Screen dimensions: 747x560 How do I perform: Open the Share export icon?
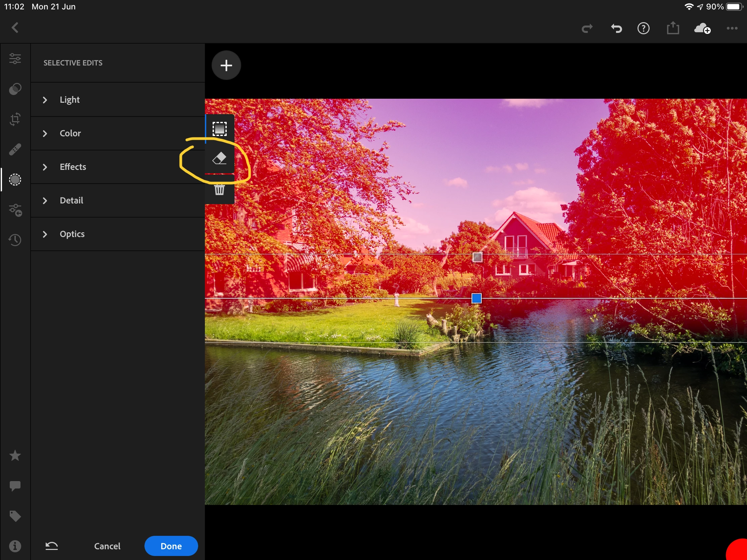(673, 28)
